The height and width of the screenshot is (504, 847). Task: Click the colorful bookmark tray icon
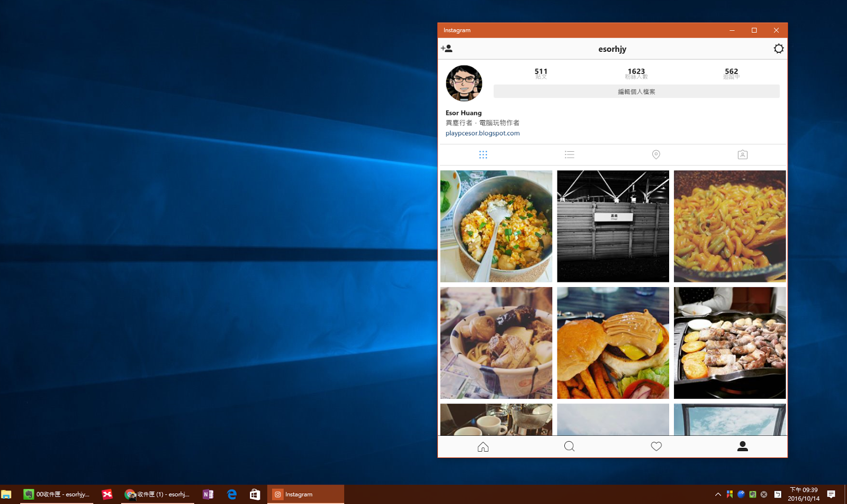[x=729, y=494]
